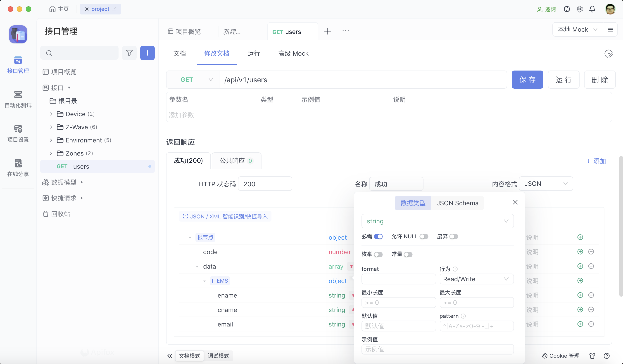Click the theme (t-shirt) icon bottom right

pyautogui.click(x=592, y=356)
